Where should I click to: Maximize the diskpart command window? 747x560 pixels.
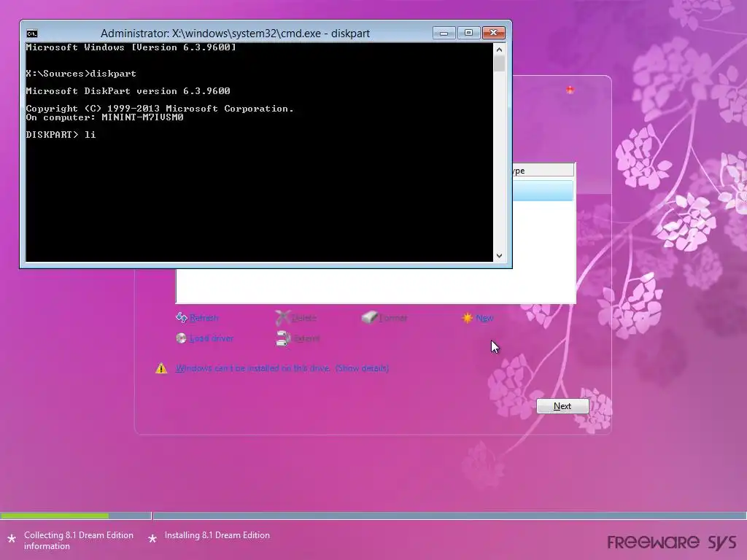coord(469,33)
